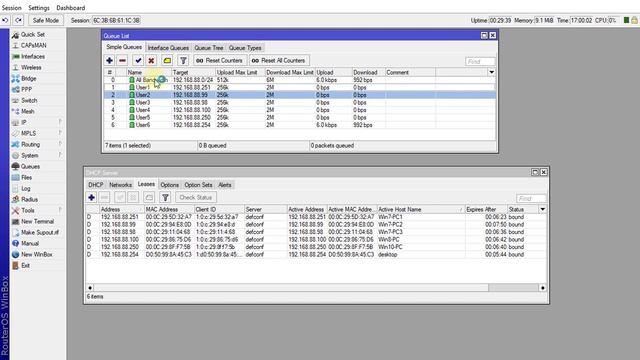Switch to Options tab
Image resolution: width=640 pixels, height=360 pixels.
point(169,185)
